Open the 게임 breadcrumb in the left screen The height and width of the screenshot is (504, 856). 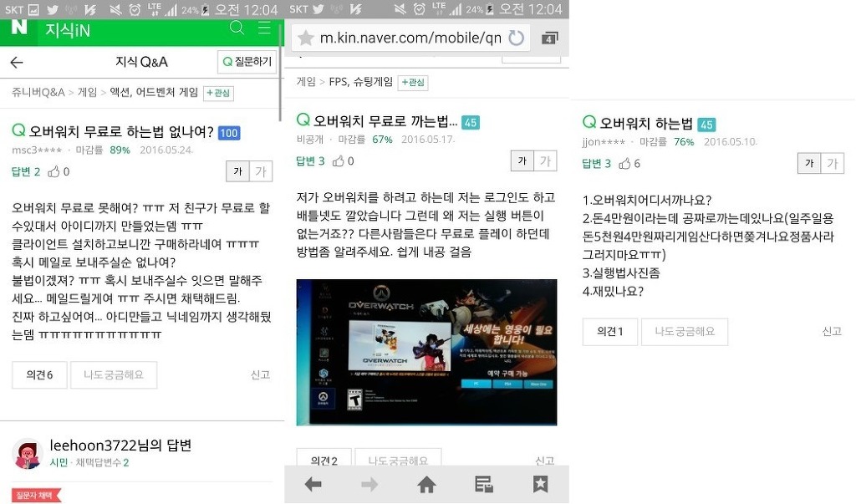point(87,92)
